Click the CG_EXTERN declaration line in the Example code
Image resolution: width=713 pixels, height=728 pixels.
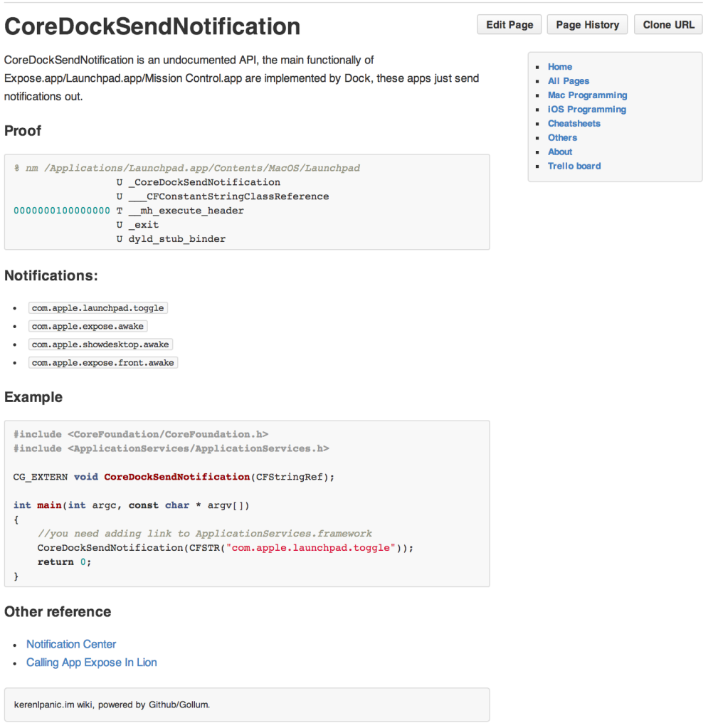[174, 477]
